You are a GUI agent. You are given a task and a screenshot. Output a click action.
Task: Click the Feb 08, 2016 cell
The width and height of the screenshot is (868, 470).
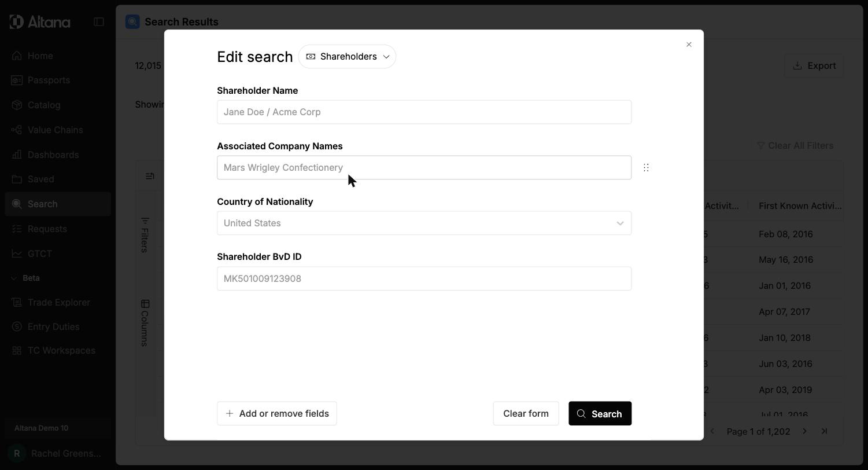pos(785,234)
